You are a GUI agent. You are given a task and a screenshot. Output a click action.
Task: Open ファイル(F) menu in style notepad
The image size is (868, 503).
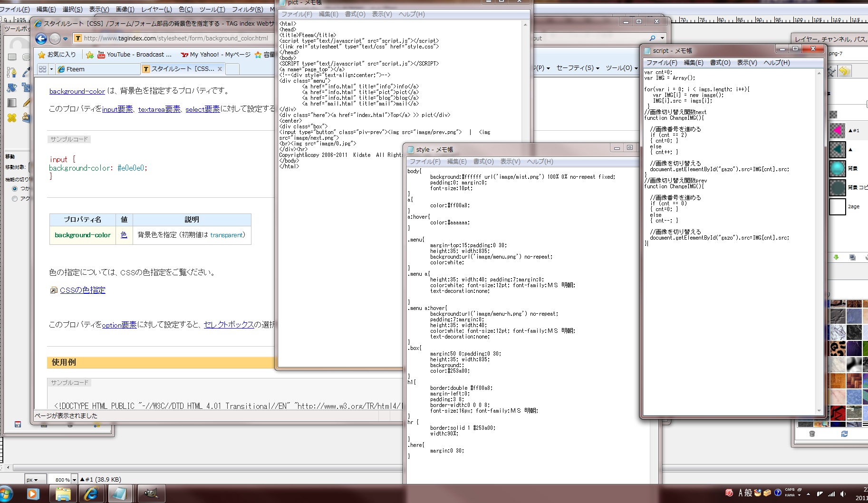[425, 162]
